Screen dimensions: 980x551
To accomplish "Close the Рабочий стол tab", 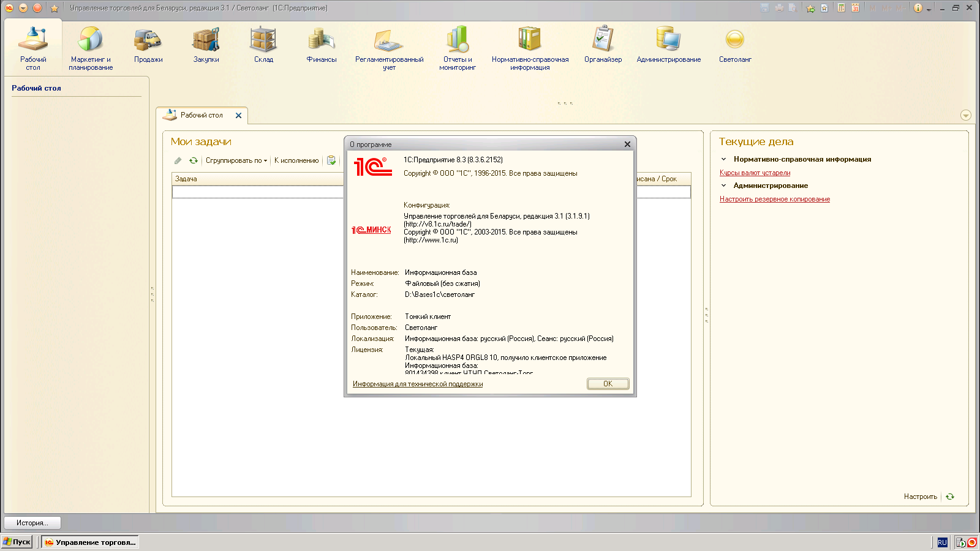I will [238, 115].
